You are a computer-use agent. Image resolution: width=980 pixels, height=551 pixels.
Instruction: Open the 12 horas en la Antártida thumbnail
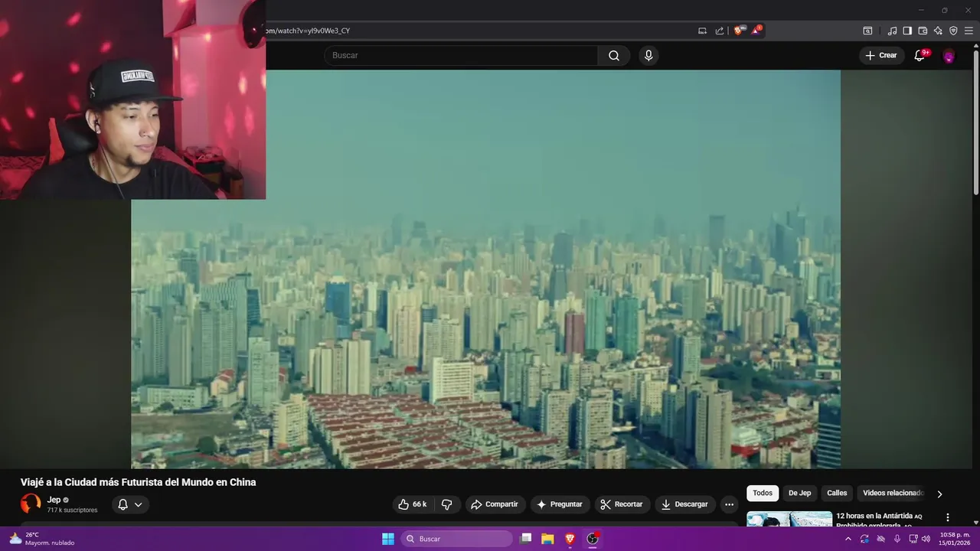point(789,519)
